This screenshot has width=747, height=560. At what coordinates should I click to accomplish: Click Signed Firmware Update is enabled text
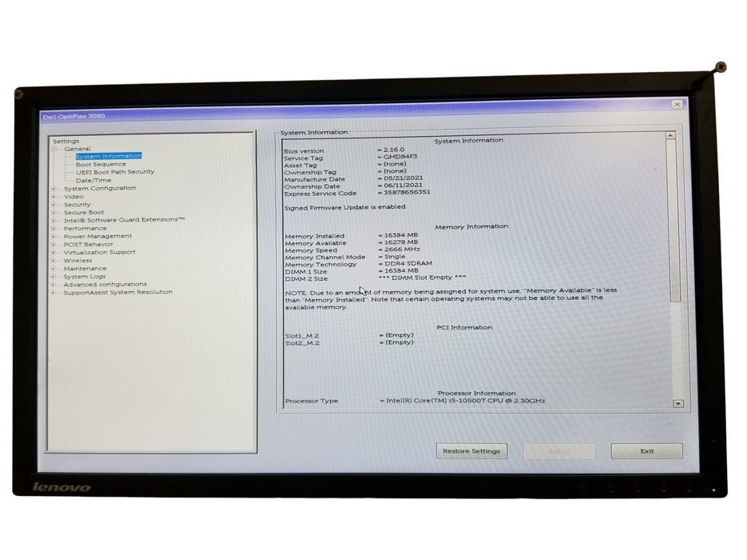pos(345,208)
